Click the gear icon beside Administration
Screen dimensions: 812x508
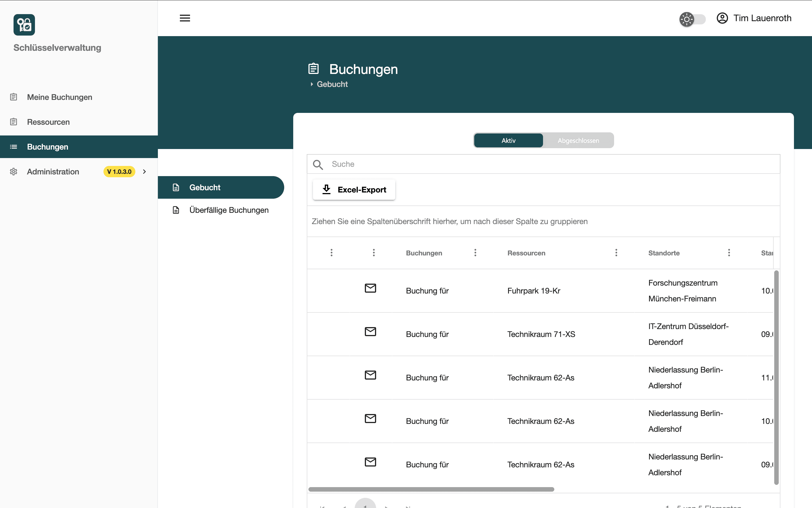(14, 172)
